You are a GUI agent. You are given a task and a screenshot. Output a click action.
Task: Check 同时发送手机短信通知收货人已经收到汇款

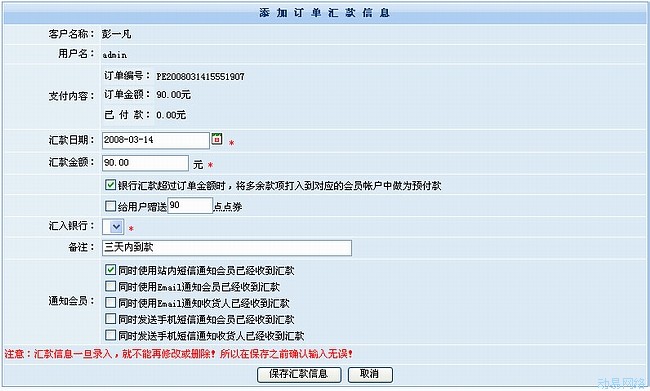coord(110,335)
